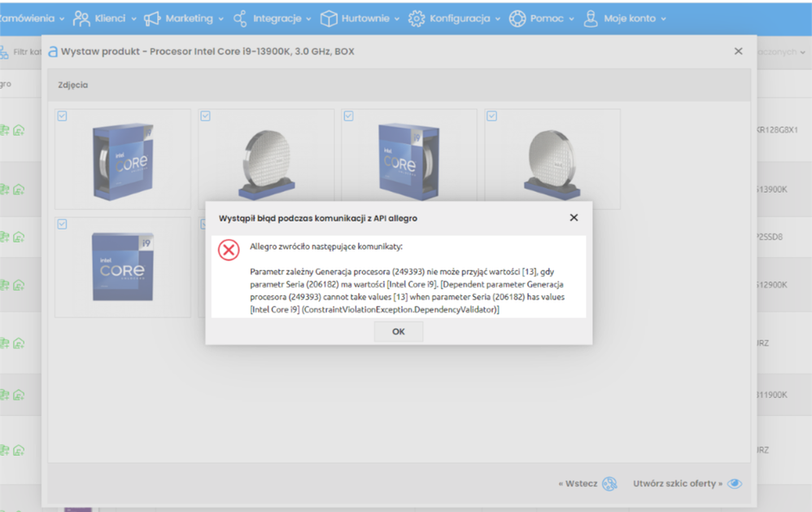Click the eye icon beside Utwórz szkic oferty
Image resolution: width=812 pixels, height=512 pixels.
tap(735, 484)
